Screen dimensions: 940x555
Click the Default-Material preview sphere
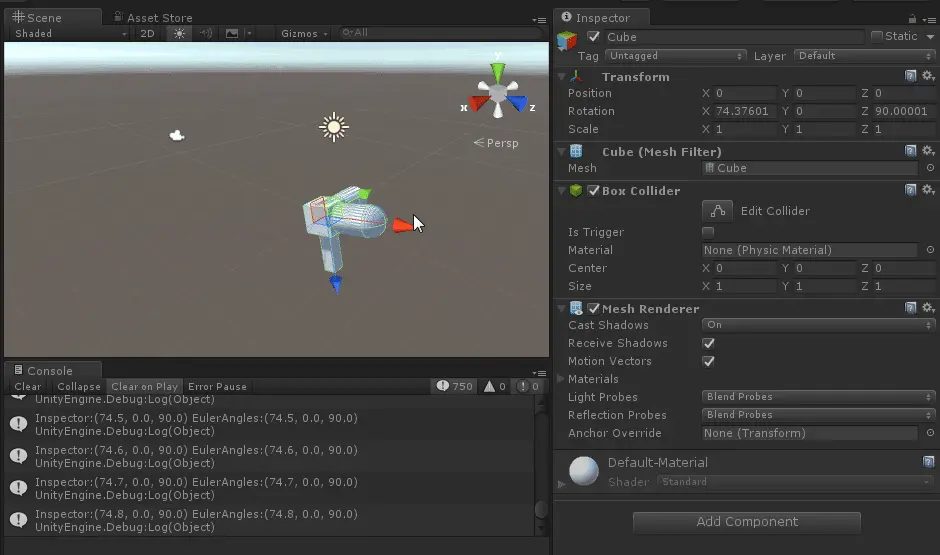point(583,471)
